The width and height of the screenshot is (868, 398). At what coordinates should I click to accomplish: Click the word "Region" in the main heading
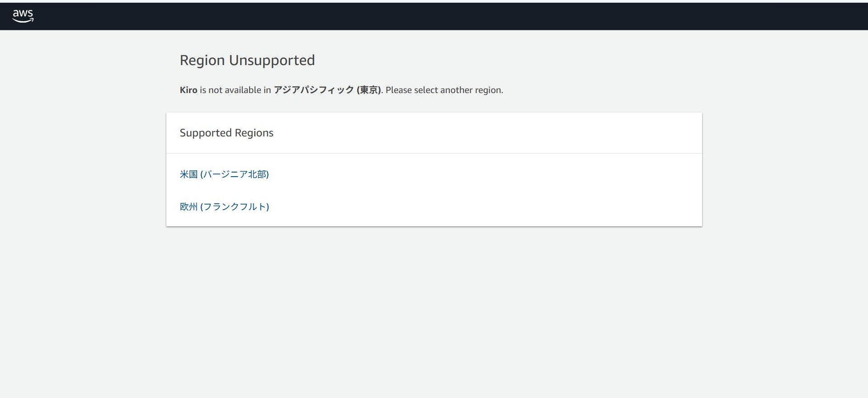tap(202, 61)
